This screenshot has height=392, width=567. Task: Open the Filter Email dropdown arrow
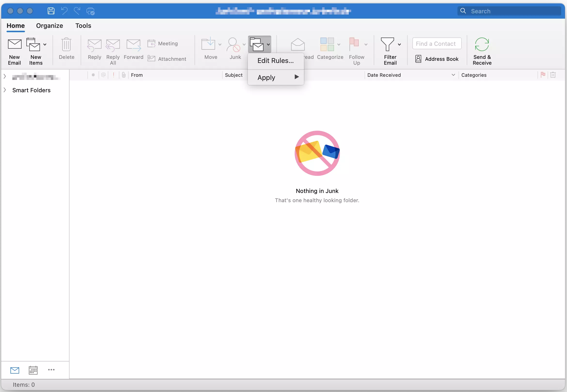coord(399,45)
